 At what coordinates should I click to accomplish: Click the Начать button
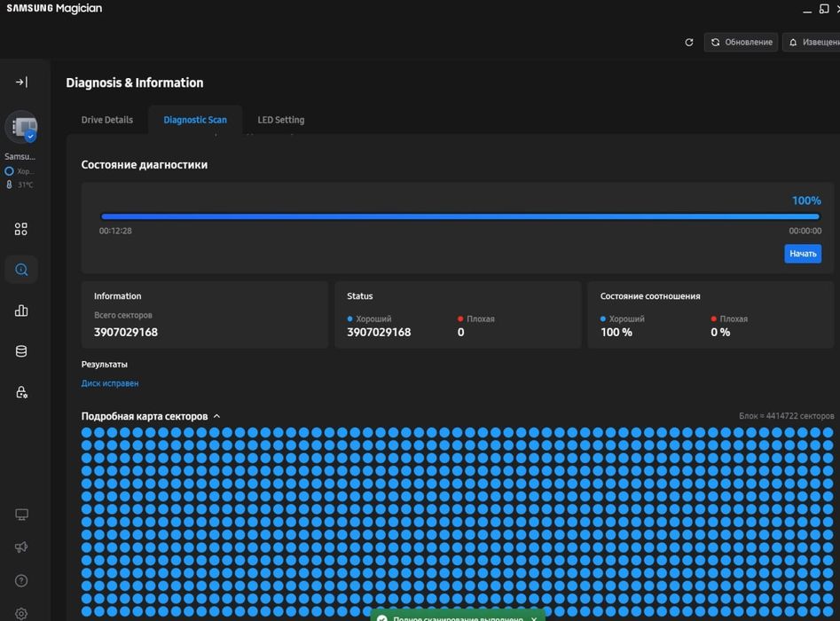(803, 254)
